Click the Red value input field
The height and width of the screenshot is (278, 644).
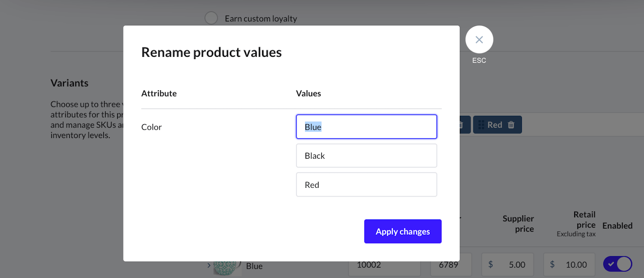click(x=366, y=185)
